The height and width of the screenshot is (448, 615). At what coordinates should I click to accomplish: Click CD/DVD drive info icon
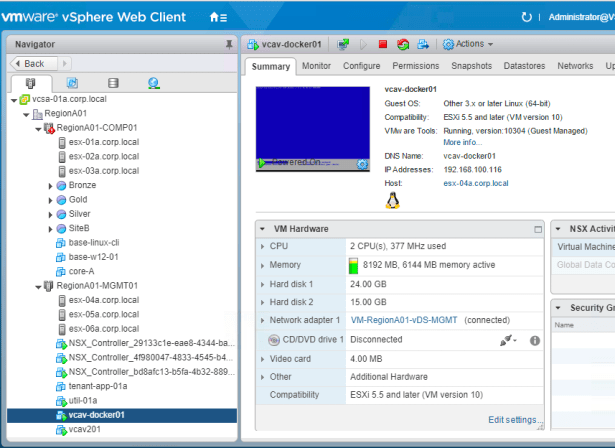535,341
